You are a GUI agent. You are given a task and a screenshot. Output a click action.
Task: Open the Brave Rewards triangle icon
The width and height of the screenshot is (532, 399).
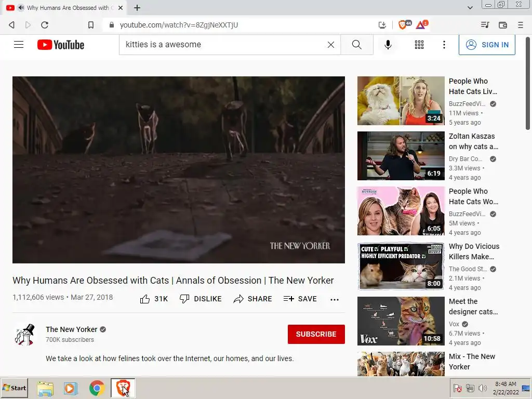tap(421, 25)
